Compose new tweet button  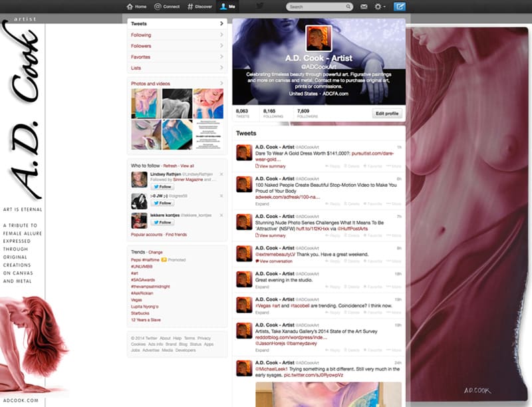point(400,7)
